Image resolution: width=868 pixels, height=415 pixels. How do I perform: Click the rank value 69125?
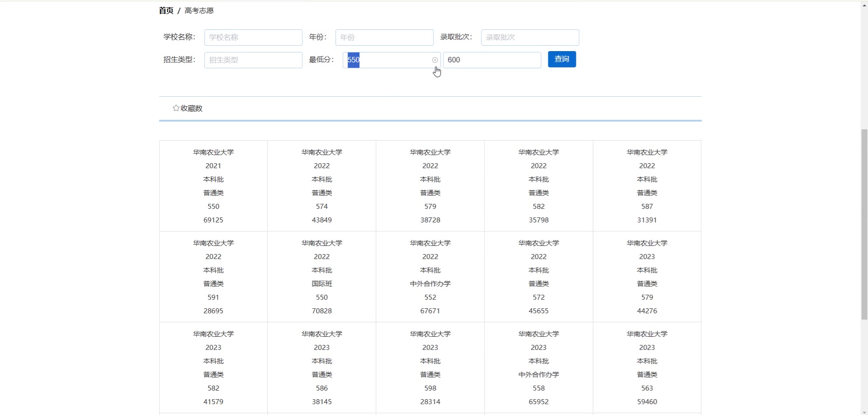pos(213,220)
